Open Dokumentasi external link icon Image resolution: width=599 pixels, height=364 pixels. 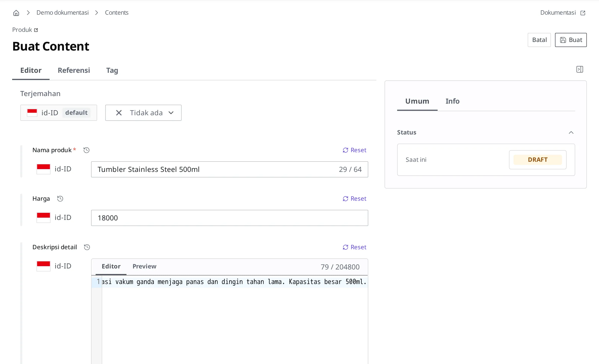(583, 13)
